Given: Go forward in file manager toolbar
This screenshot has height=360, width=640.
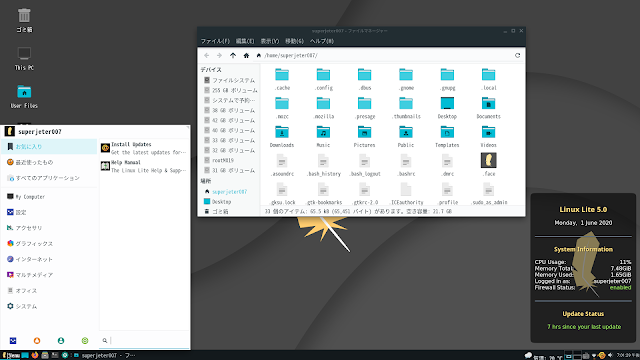Looking at the screenshot, I should pos(219,56).
